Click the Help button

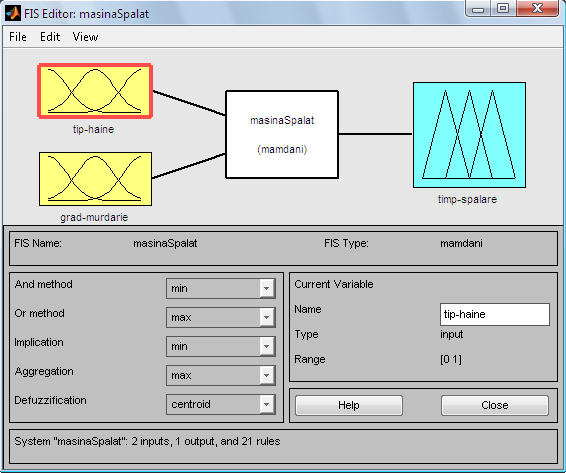(x=349, y=405)
